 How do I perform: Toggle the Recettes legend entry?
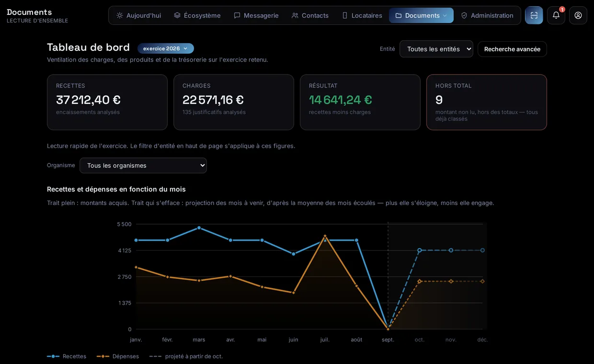(x=67, y=356)
